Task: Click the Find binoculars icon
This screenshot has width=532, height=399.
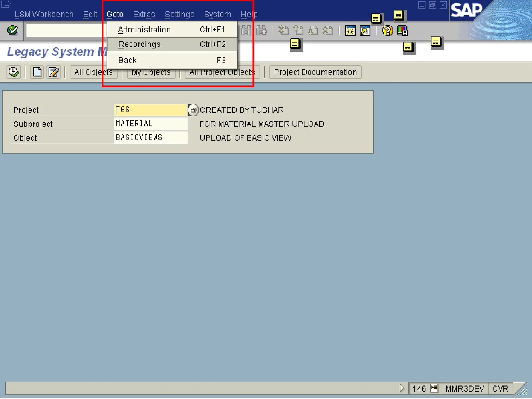Action: tap(246, 31)
